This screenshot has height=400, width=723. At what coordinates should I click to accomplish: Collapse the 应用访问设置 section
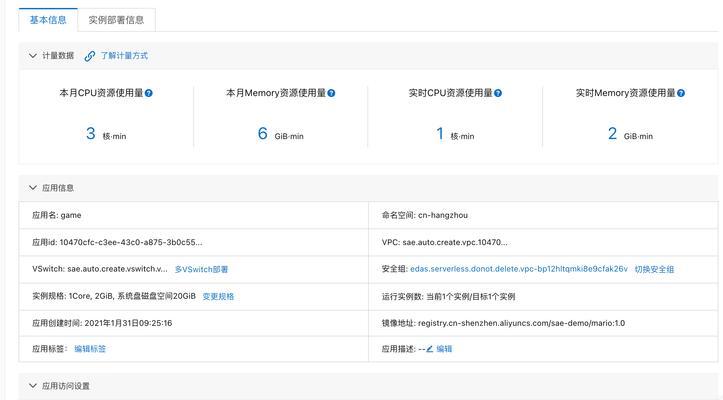tap(33, 386)
